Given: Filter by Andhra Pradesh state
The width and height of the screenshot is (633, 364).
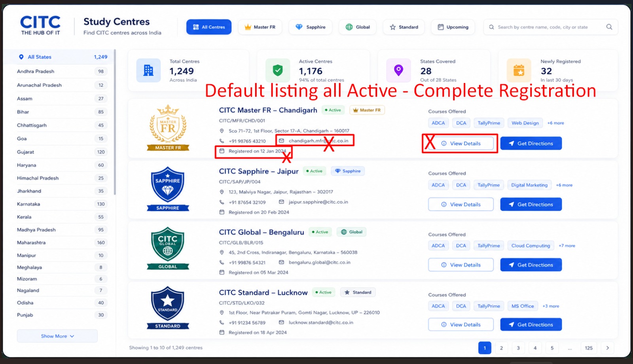Looking at the screenshot, I should point(62,72).
